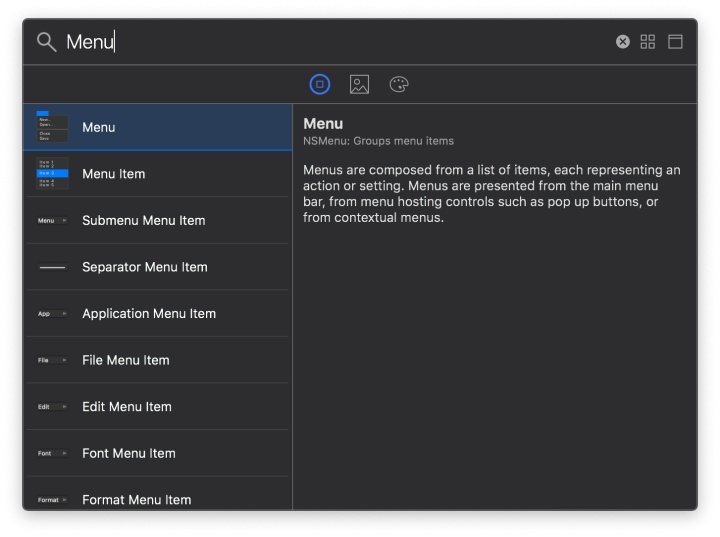This screenshot has height=537, width=720.
Task: Select Separator Menu Item row
Action: pos(158,267)
